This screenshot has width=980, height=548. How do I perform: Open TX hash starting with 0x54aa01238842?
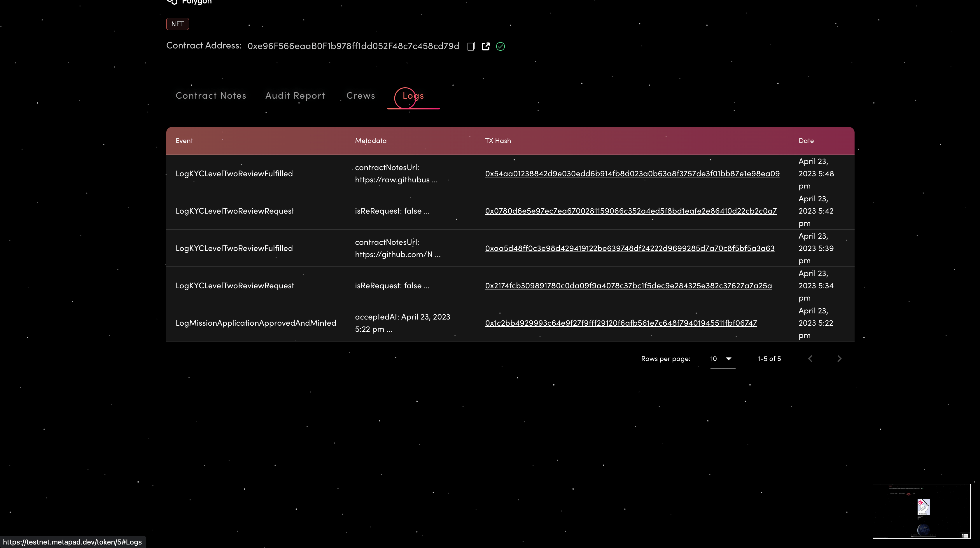(x=632, y=174)
